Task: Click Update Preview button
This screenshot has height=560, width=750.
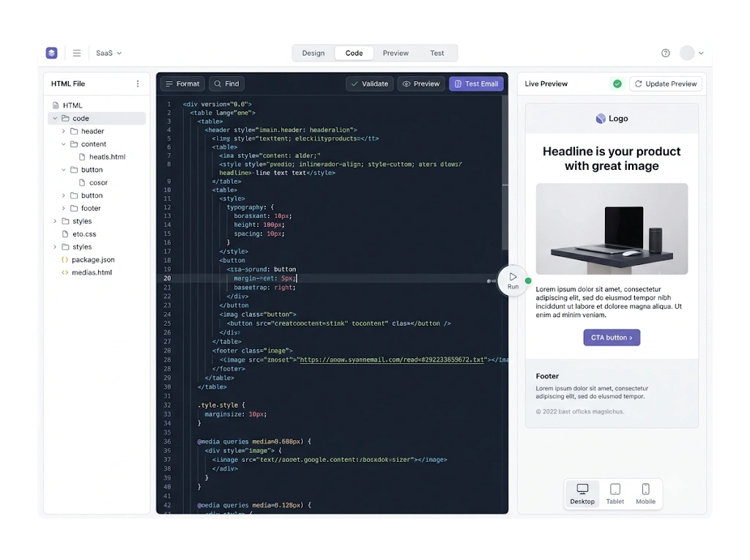Action: [666, 83]
